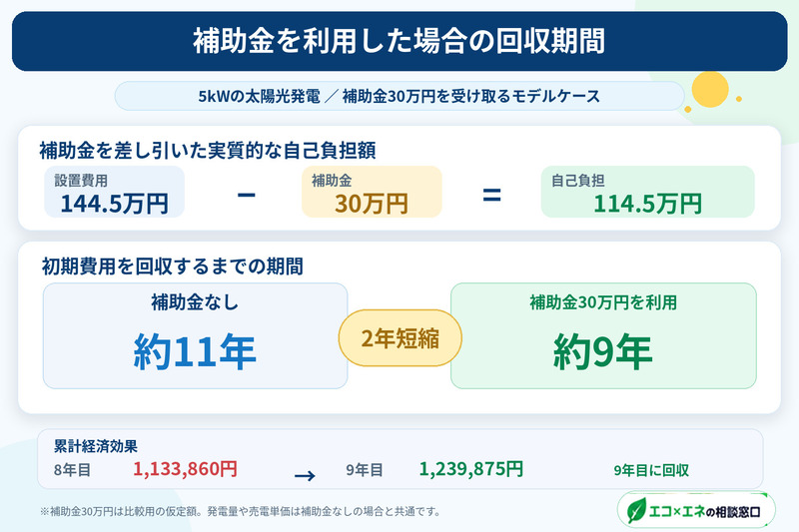Click the 累計経済効果 label

(96, 446)
